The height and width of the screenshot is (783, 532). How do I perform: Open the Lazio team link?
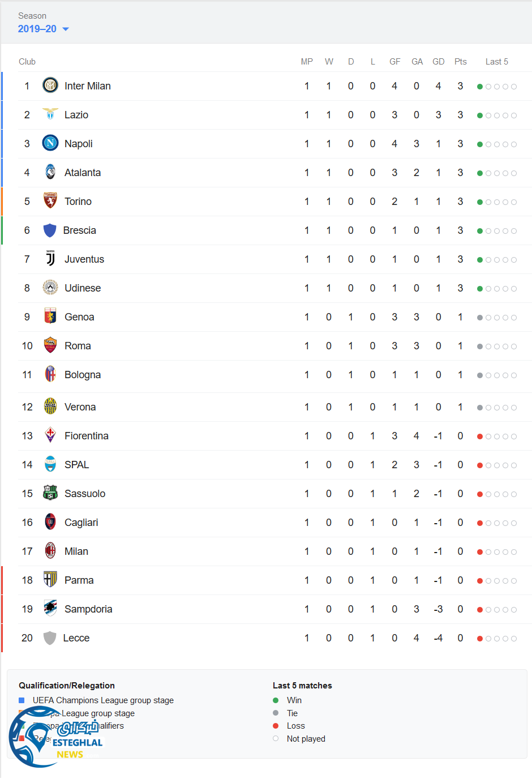click(76, 115)
